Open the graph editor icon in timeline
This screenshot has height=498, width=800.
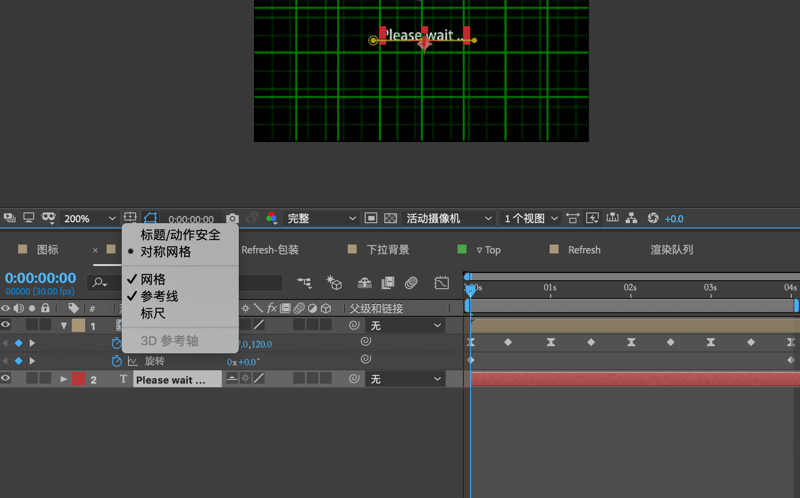point(441,283)
